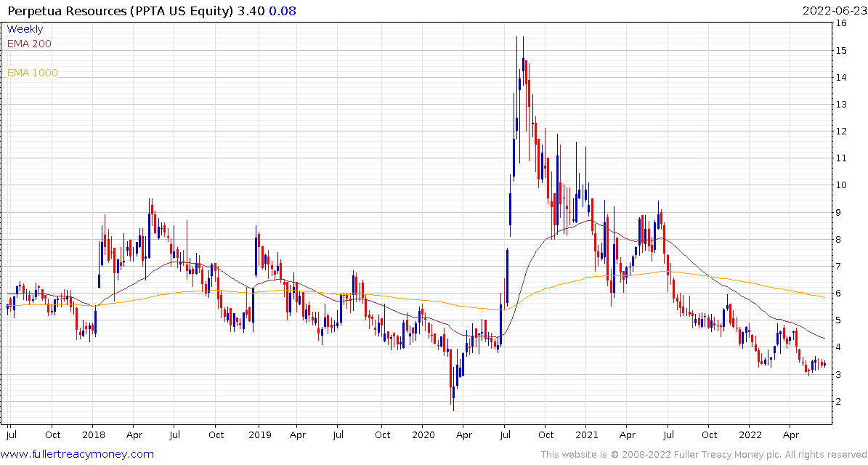Image resolution: width=868 pixels, height=465 pixels.
Task: Click the last price value 3.40
Action: [x=253, y=11]
